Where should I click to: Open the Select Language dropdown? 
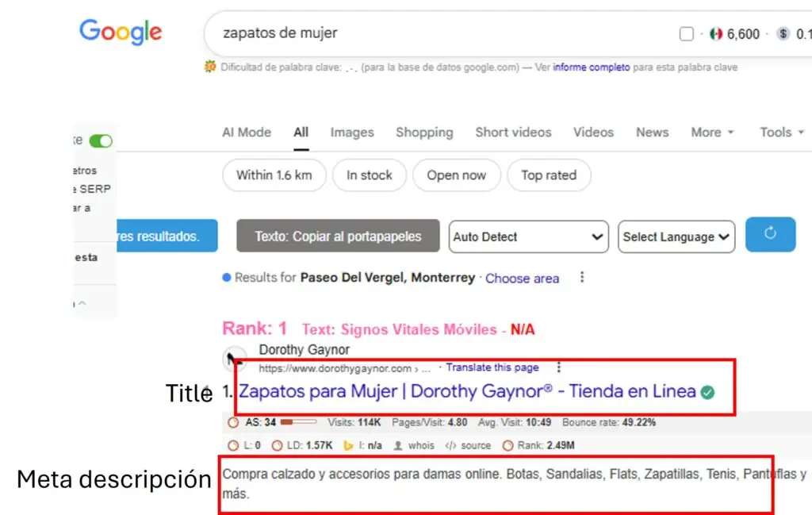pos(676,236)
